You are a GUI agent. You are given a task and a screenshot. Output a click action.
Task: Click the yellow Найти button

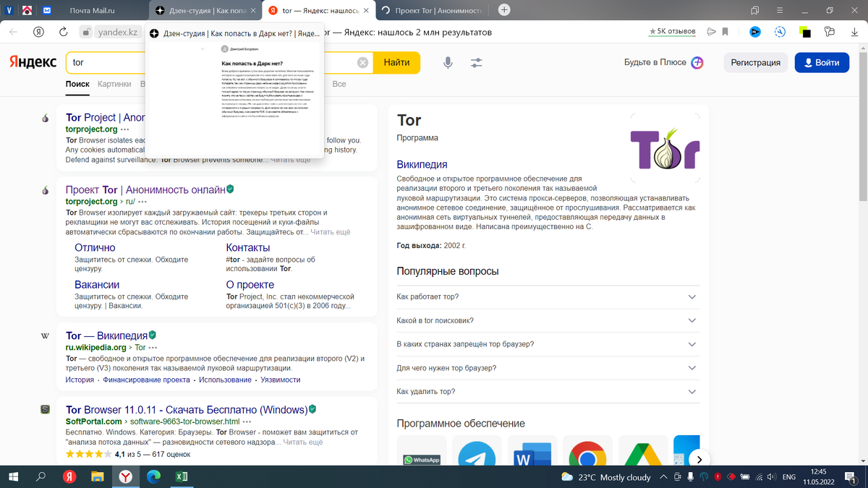pyautogui.click(x=396, y=63)
